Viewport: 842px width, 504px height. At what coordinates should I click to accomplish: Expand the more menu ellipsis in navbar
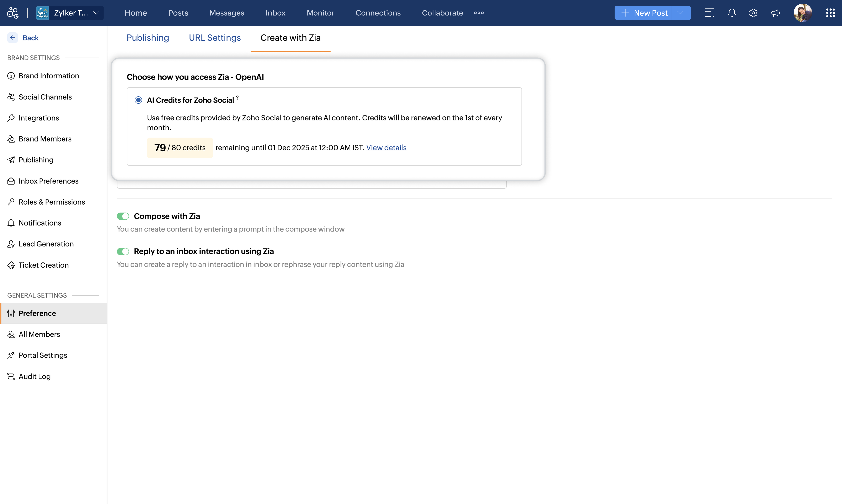[479, 13]
